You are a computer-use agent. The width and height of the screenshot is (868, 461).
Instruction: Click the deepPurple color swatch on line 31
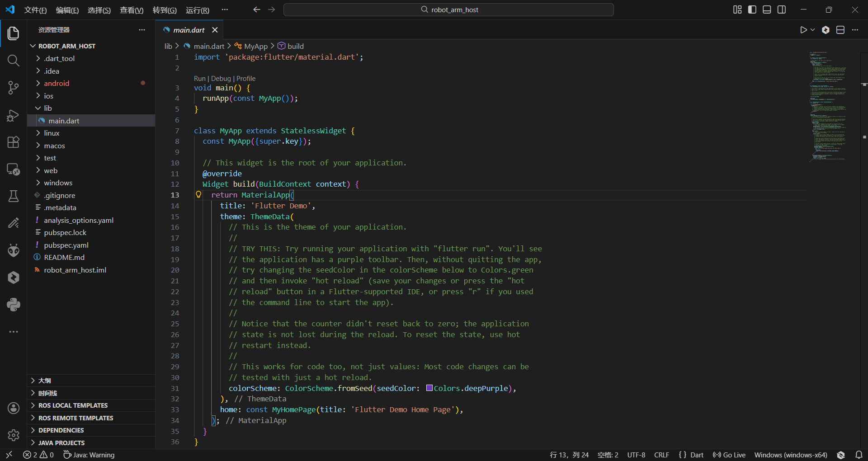(429, 388)
